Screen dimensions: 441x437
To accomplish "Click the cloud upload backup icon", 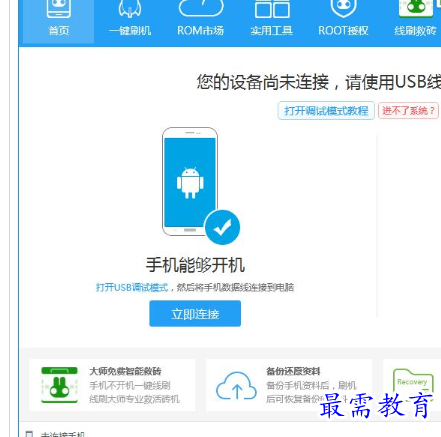I will (236, 386).
